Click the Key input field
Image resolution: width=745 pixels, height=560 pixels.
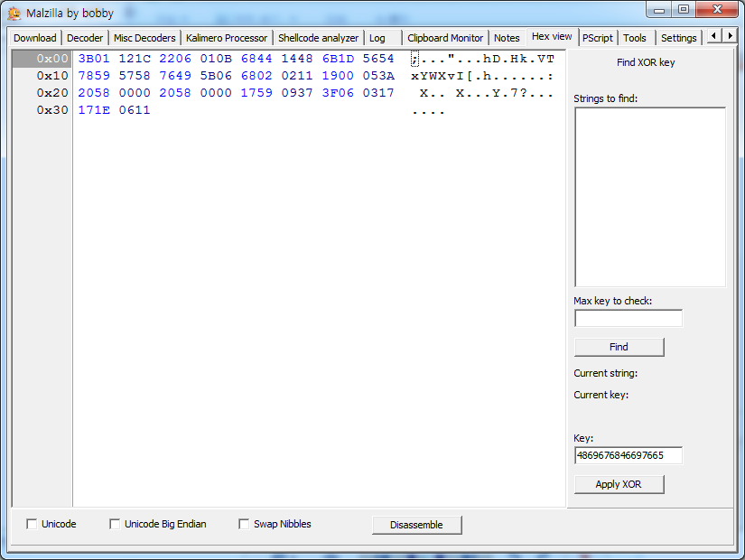pyautogui.click(x=628, y=455)
